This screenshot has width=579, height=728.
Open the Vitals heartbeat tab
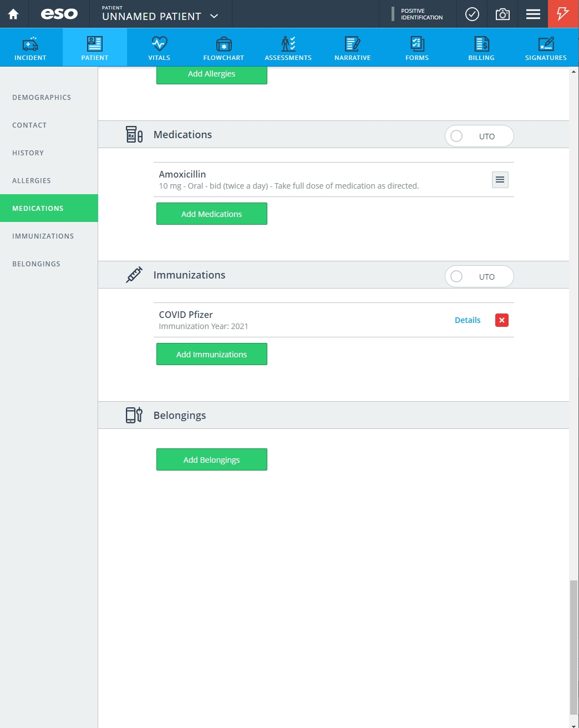(x=159, y=48)
